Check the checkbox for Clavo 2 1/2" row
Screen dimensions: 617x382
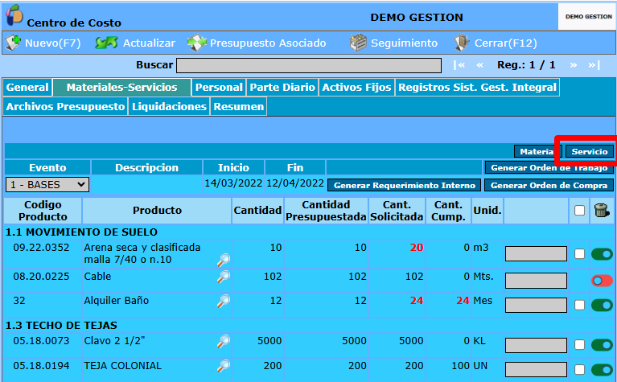coord(579,345)
